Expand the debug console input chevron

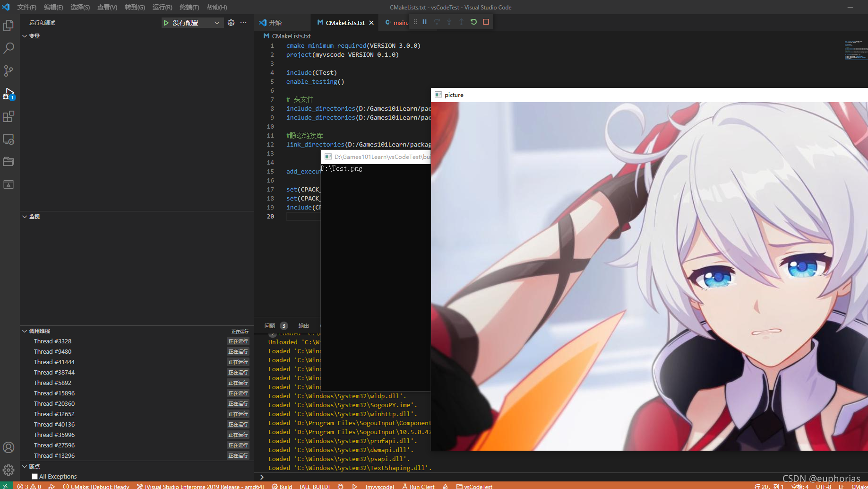click(x=262, y=477)
